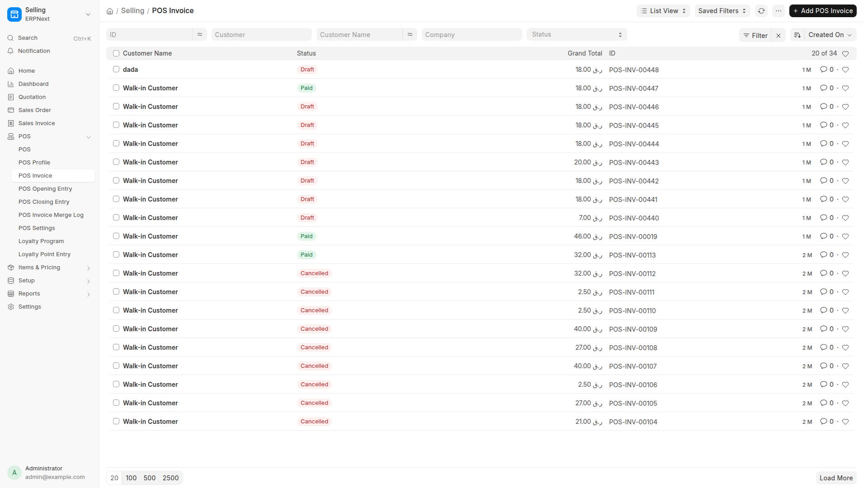Check the POS-INV-00447 row checkbox
Image resolution: width=868 pixels, height=488 pixels.
116,88
